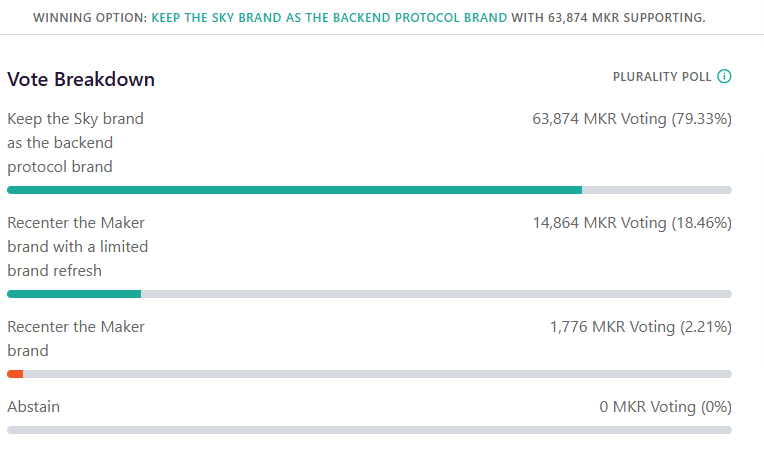The height and width of the screenshot is (454, 764).
Task: Click the red fill of the 2.21% bar
Action: (15, 373)
